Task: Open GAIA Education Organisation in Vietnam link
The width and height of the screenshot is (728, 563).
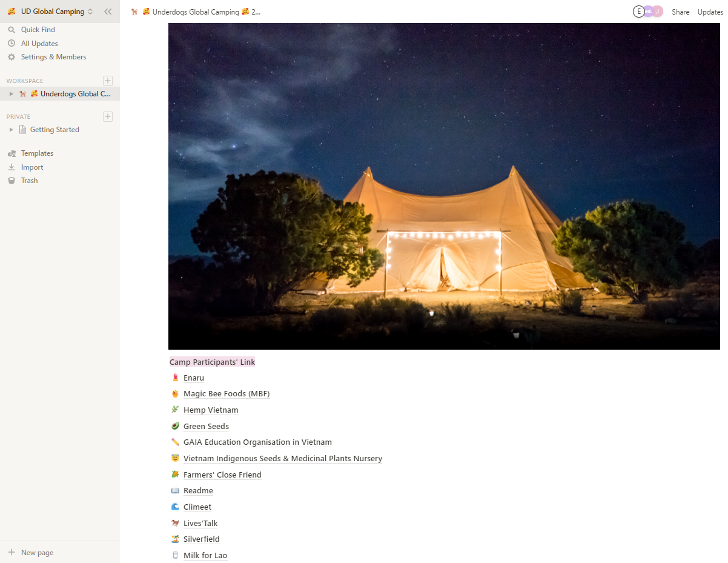Action: 257,442
